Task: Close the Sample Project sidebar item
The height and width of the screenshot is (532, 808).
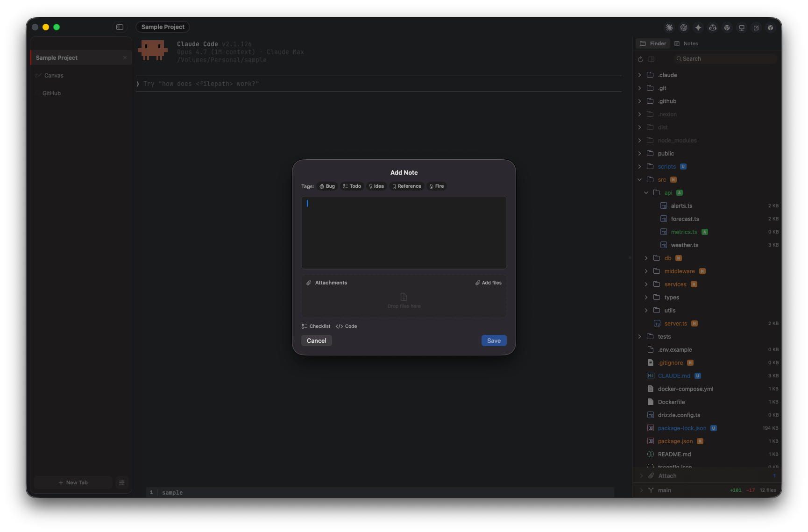Action: click(125, 57)
